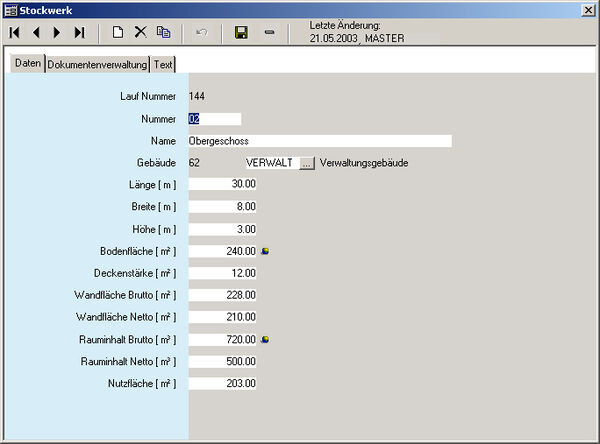Open the Text tab
Image resolution: width=600 pixels, height=444 pixels.
point(163,64)
